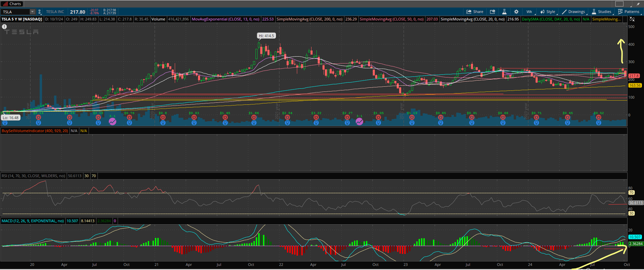Viewport: 644px width, 270px height.
Task: Open chart settings gear icon
Action: [x=516, y=12]
